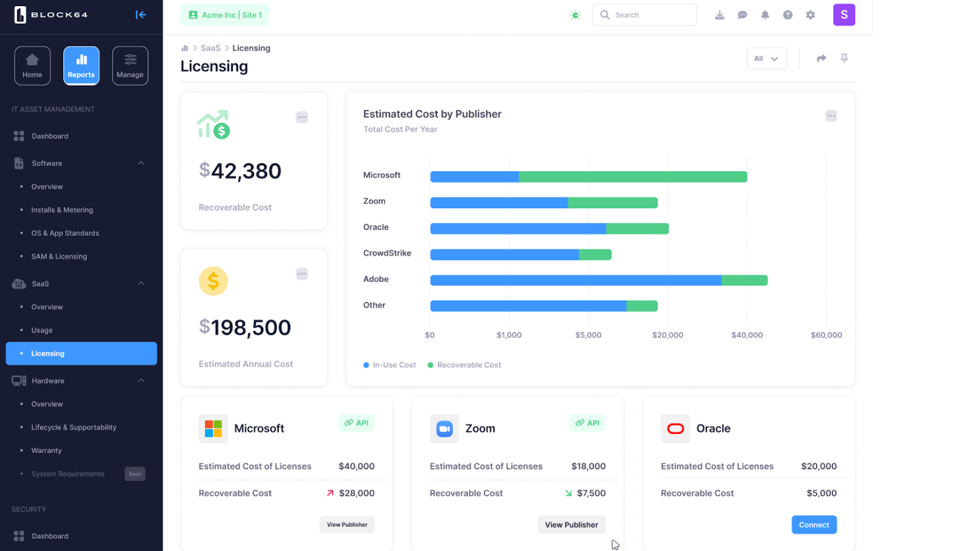Open SAM & Licensing
The image size is (980, 551).
pos(59,257)
